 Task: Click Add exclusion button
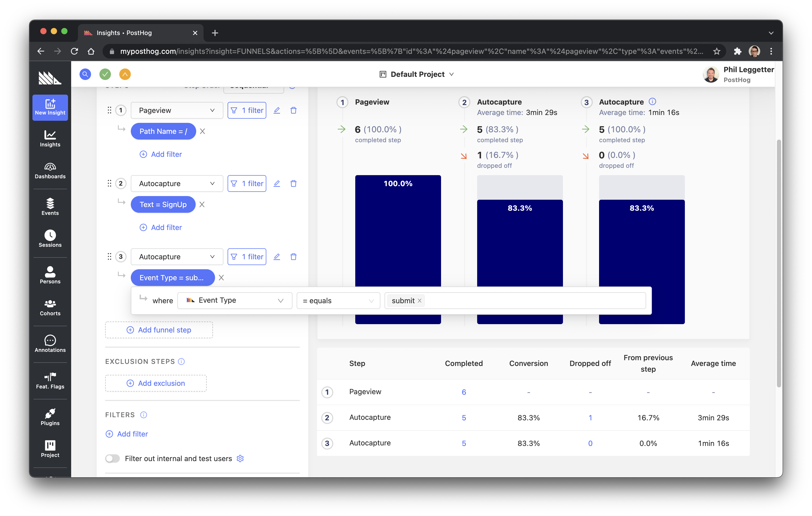coord(156,383)
